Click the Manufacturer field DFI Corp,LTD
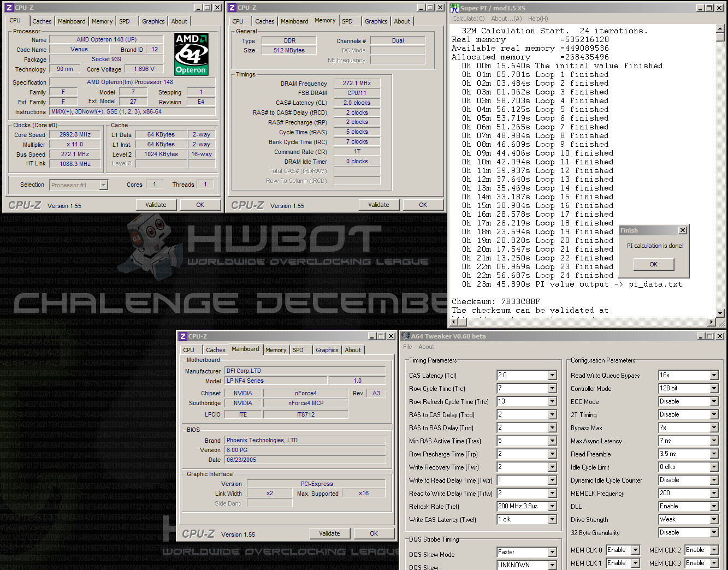 [306, 371]
